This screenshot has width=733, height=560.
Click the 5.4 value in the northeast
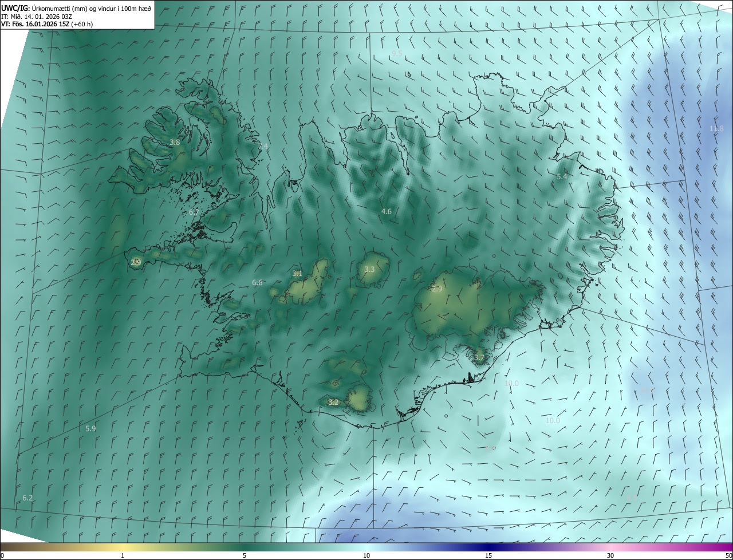pos(562,177)
